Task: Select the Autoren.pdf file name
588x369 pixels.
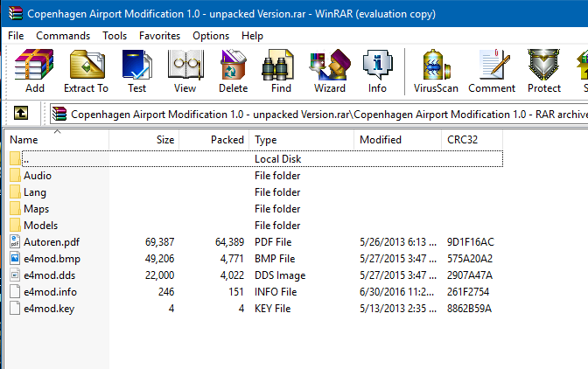Action: point(52,242)
